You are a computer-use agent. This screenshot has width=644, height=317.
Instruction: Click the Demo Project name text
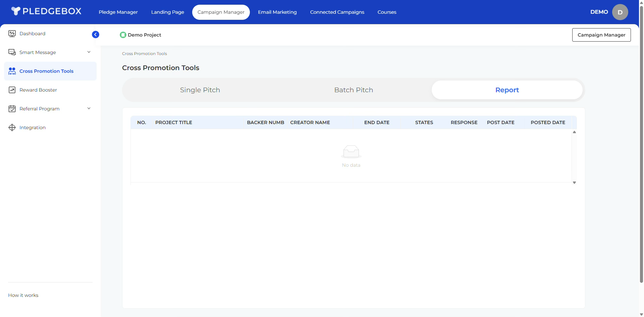144,35
